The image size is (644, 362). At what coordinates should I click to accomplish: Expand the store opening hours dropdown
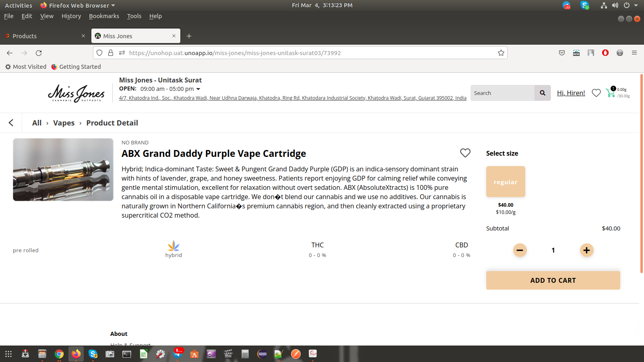pos(198,89)
